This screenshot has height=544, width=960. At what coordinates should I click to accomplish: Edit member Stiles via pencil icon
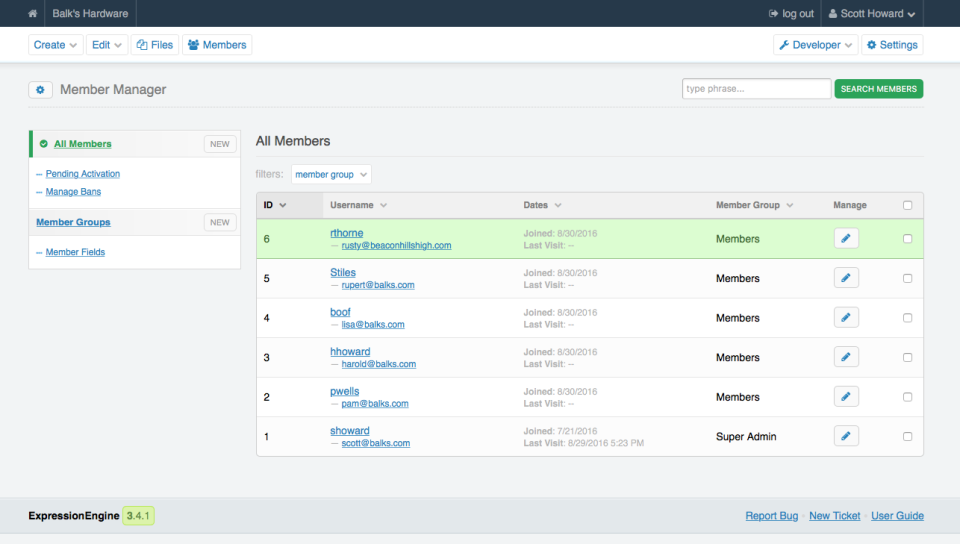tap(846, 278)
